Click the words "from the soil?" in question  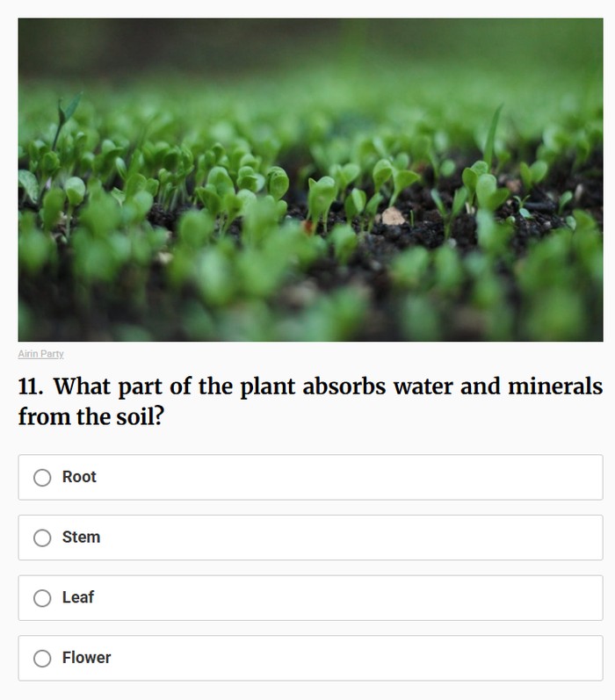coord(90,416)
